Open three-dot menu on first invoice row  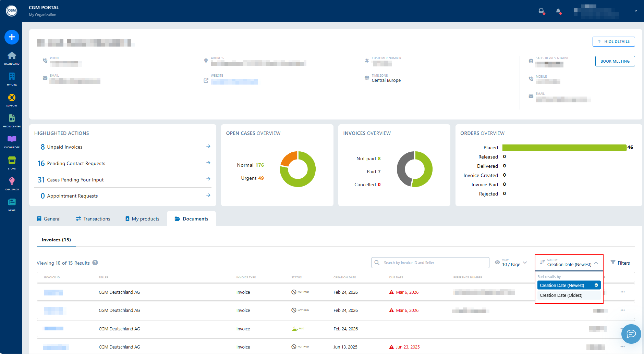[x=622, y=292]
